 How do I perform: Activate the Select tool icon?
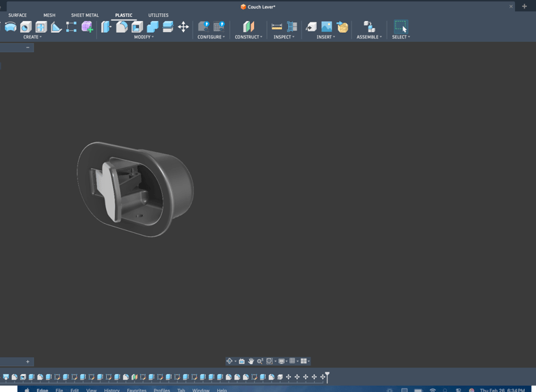coord(401,27)
